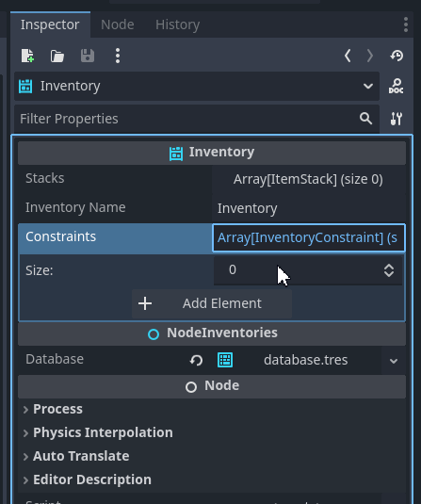Click the Size stepper arrows
The height and width of the screenshot is (504, 421).
[389, 270]
